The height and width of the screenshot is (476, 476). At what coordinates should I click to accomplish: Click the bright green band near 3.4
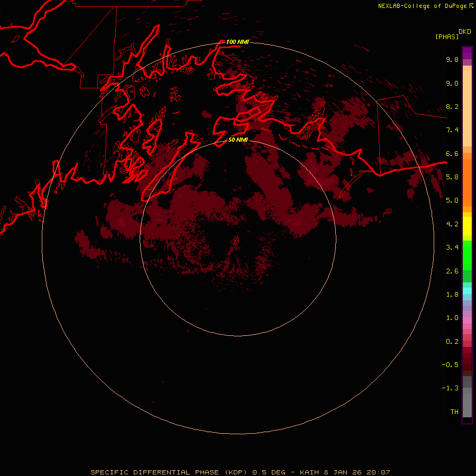coord(467,255)
